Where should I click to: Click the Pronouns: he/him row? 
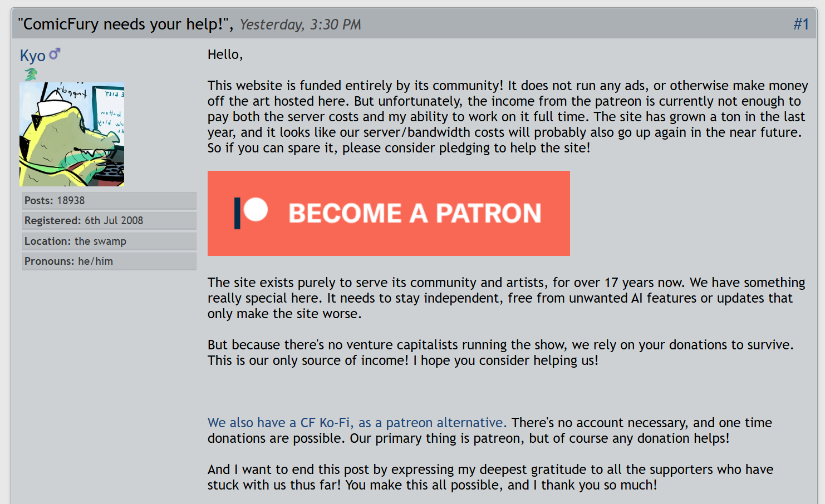tap(109, 261)
